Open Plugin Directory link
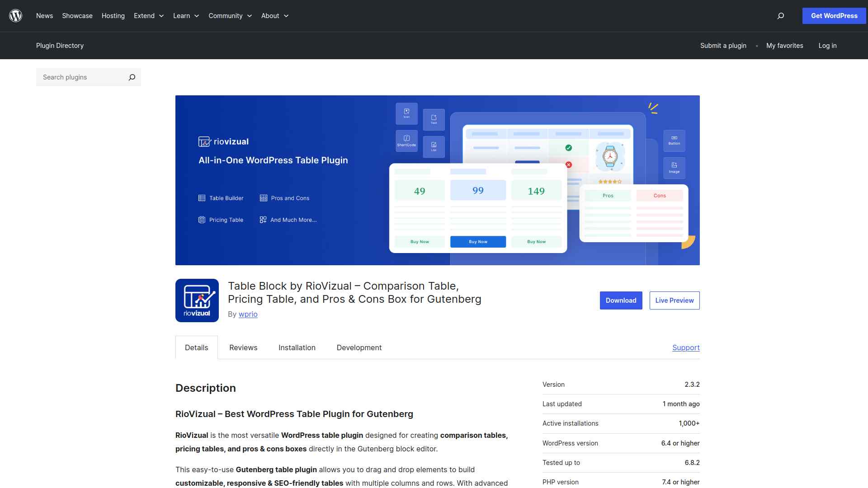868x488 pixels. tap(60, 46)
